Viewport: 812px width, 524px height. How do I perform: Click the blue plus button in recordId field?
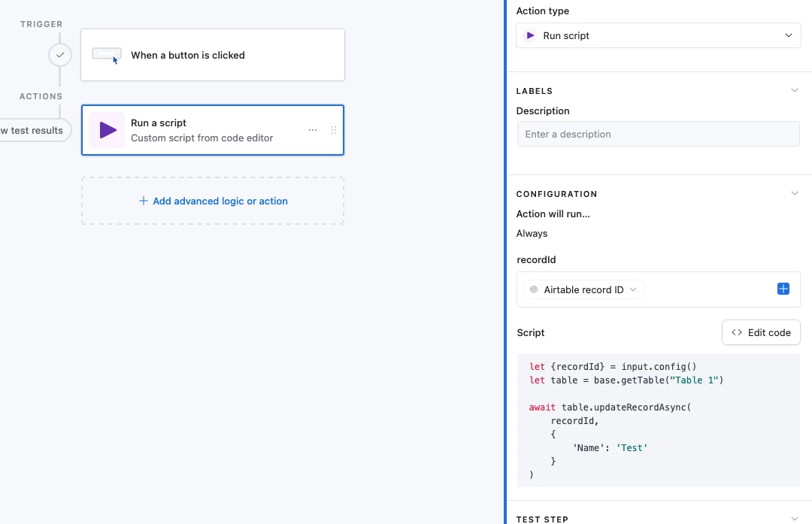pyautogui.click(x=783, y=289)
